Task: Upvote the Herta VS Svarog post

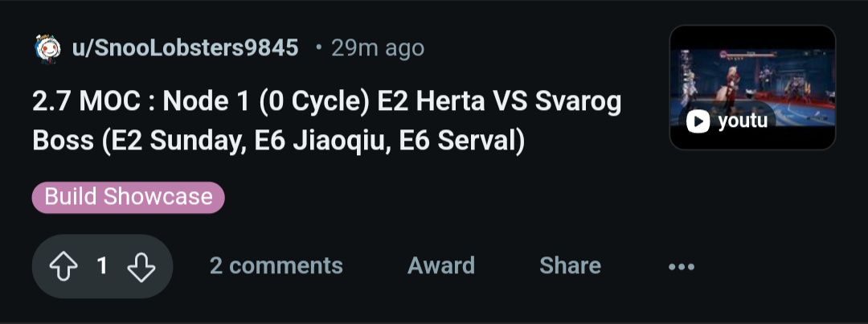Action: click(x=63, y=266)
